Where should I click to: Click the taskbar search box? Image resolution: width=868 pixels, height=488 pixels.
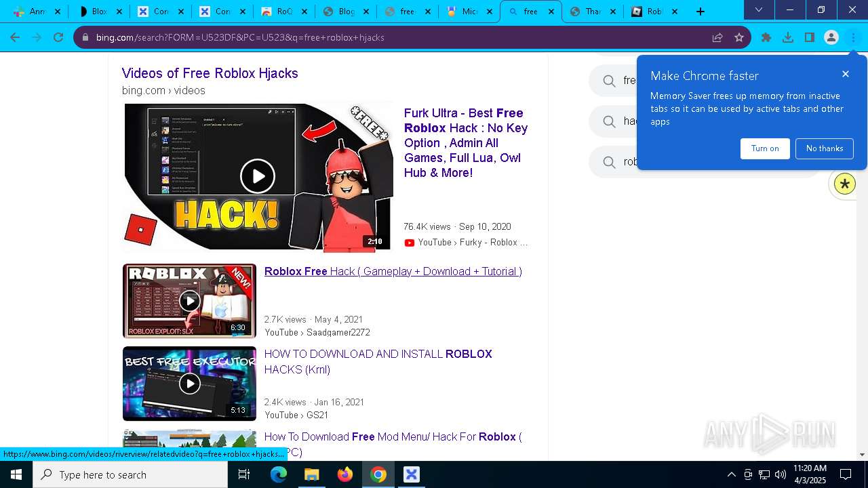point(130,474)
